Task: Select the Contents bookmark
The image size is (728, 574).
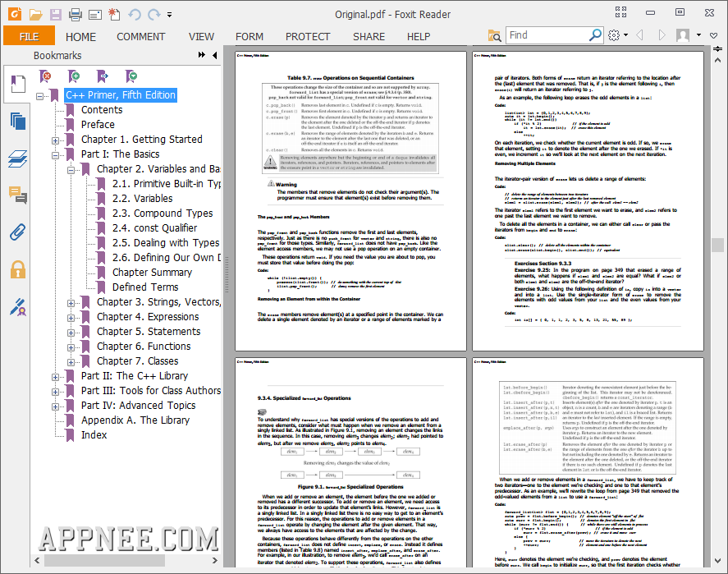Action: [x=102, y=109]
